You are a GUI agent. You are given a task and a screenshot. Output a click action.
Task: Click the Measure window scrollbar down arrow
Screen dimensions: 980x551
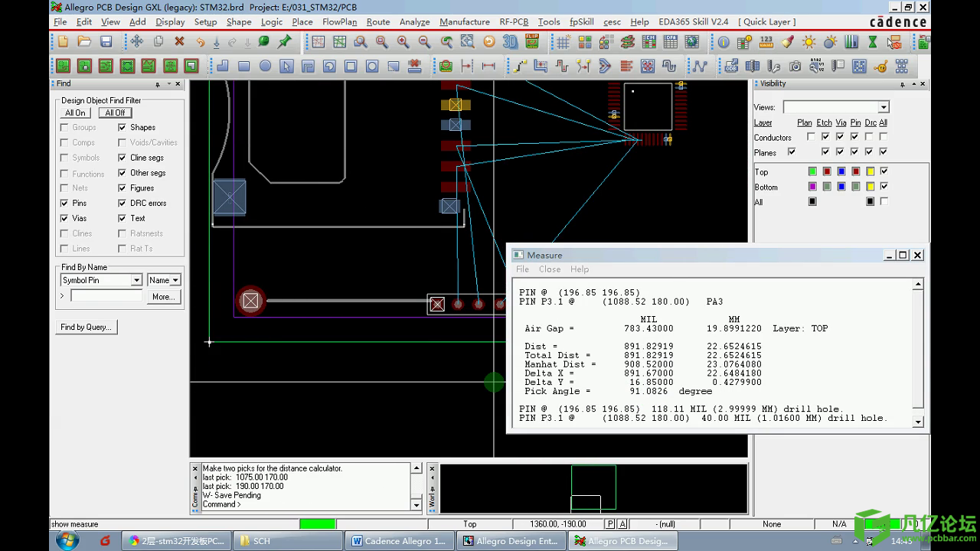pyautogui.click(x=918, y=422)
